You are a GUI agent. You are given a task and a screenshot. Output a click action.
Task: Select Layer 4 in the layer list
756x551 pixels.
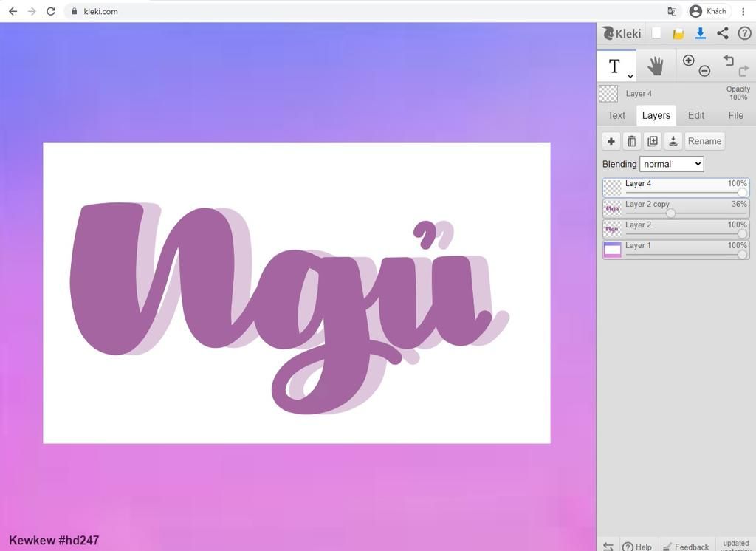(x=676, y=188)
